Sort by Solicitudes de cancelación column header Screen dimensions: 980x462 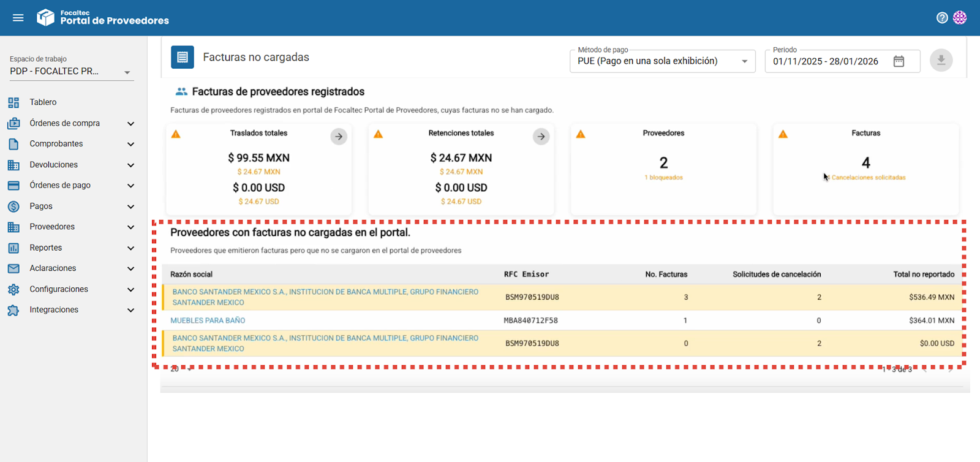(777, 275)
